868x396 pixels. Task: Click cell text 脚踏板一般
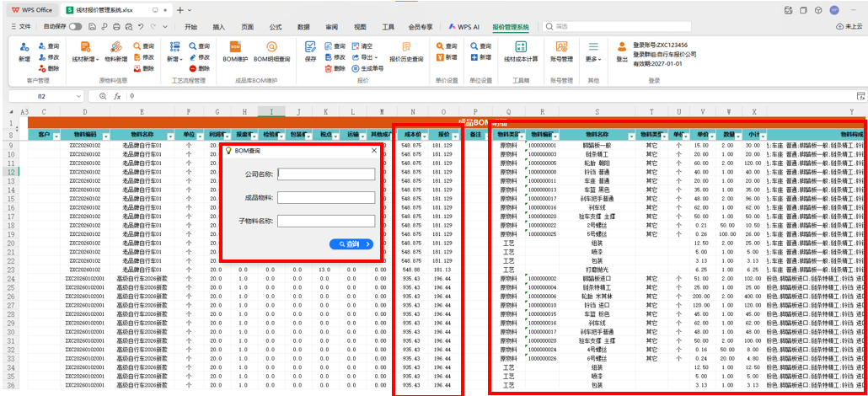point(596,145)
